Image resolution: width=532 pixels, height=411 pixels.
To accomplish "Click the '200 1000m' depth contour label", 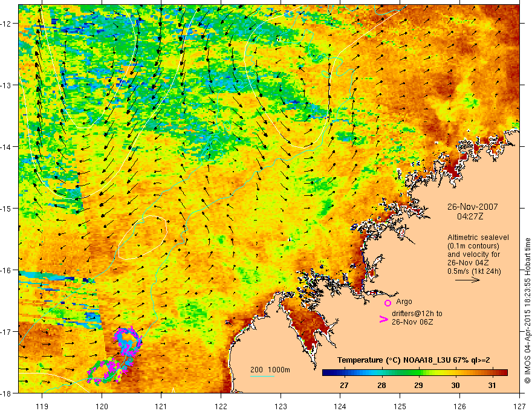I will point(270,370).
